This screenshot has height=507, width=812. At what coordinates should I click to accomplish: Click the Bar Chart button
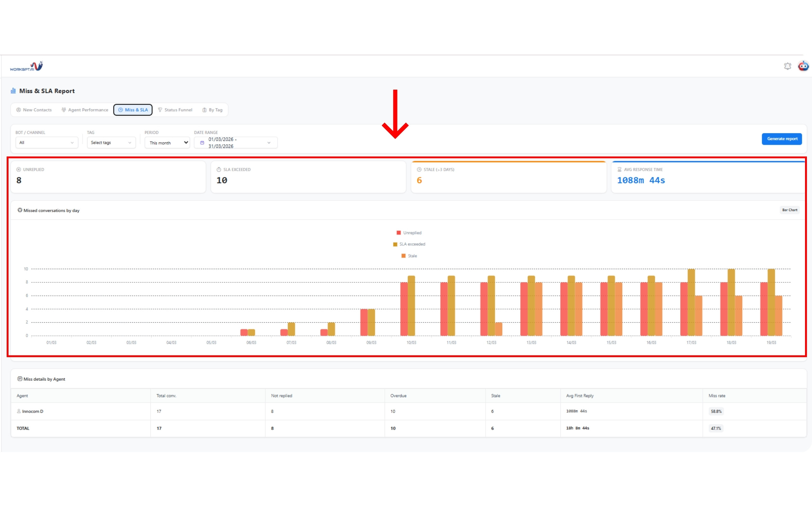(x=789, y=210)
